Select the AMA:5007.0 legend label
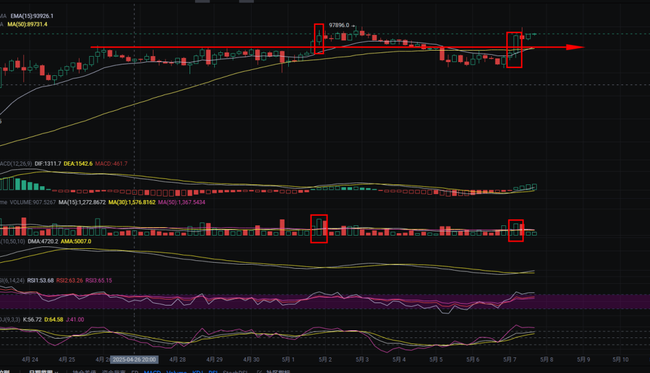This screenshot has width=650, height=373. 76,241
